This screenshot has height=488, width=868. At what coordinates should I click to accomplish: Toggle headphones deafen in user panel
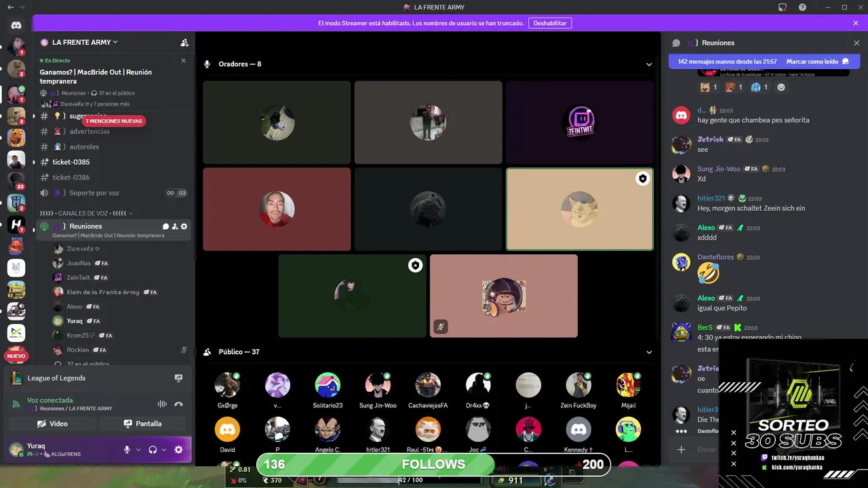click(153, 449)
